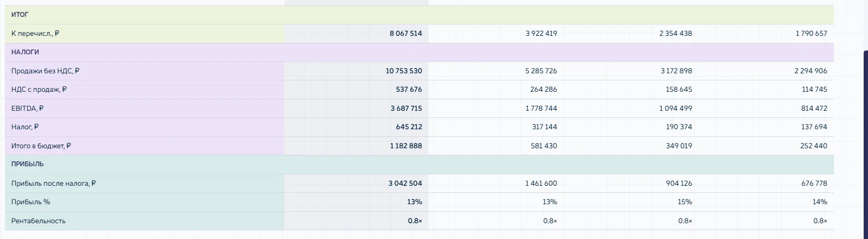Click the value 158 645
The height and width of the screenshot is (239, 868).
(x=679, y=90)
